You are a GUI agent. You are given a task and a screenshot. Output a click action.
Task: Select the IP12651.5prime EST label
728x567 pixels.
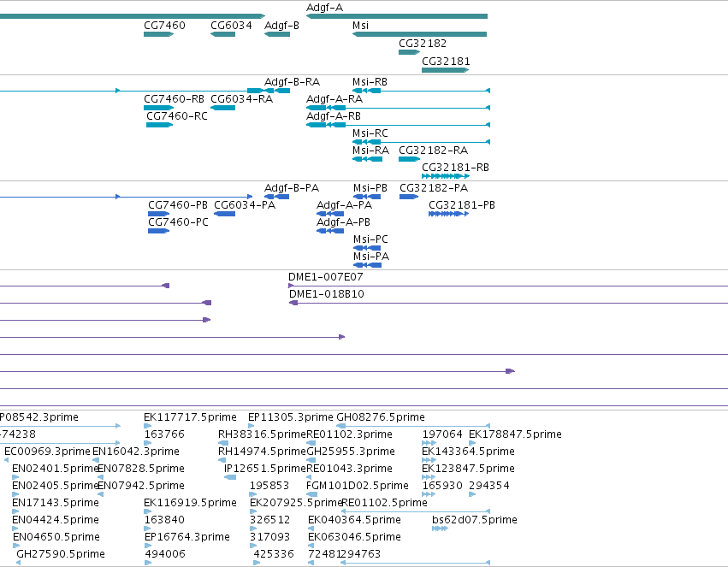(x=265, y=469)
